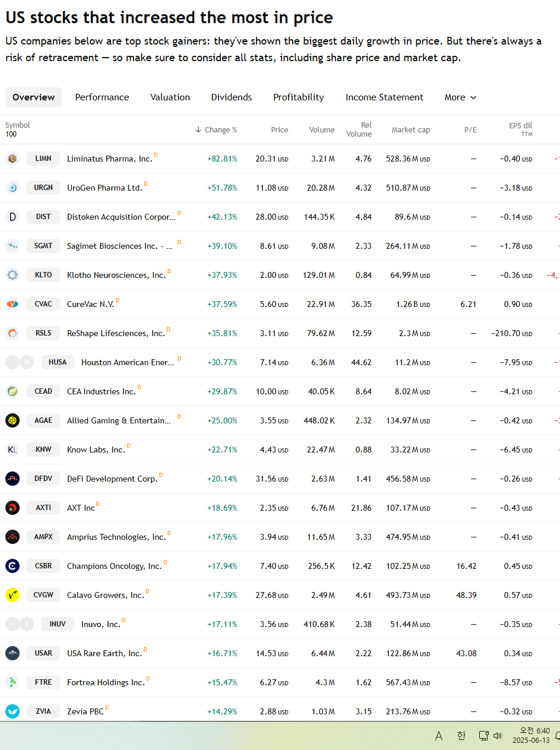Click the Price column header

click(280, 129)
